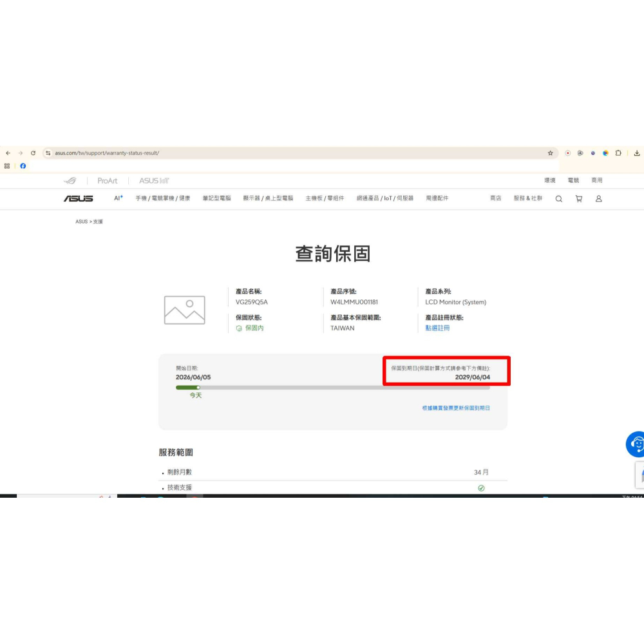The width and height of the screenshot is (644, 644).
Task: Select product name VG259Q5A
Action: (x=251, y=302)
